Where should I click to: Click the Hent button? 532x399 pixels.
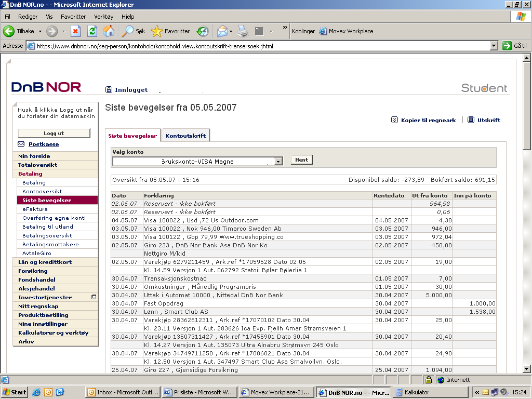tap(302, 160)
